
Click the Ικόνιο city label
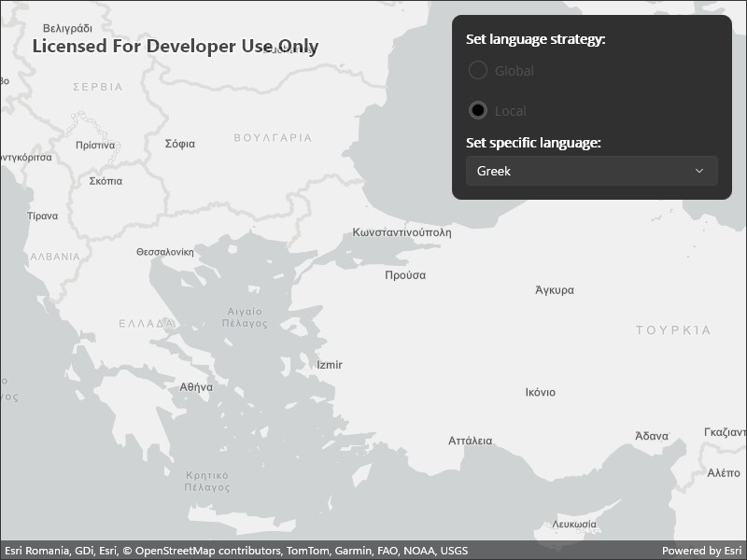[541, 392]
